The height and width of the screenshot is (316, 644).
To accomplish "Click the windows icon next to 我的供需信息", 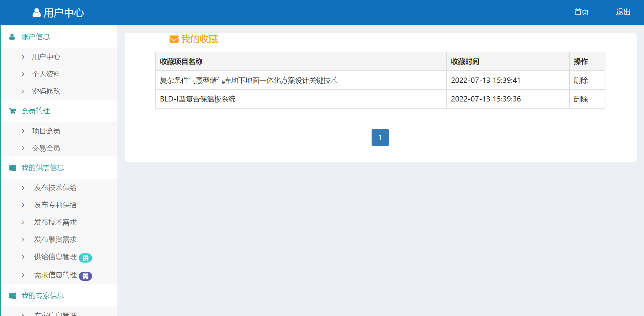I will pos(13,168).
